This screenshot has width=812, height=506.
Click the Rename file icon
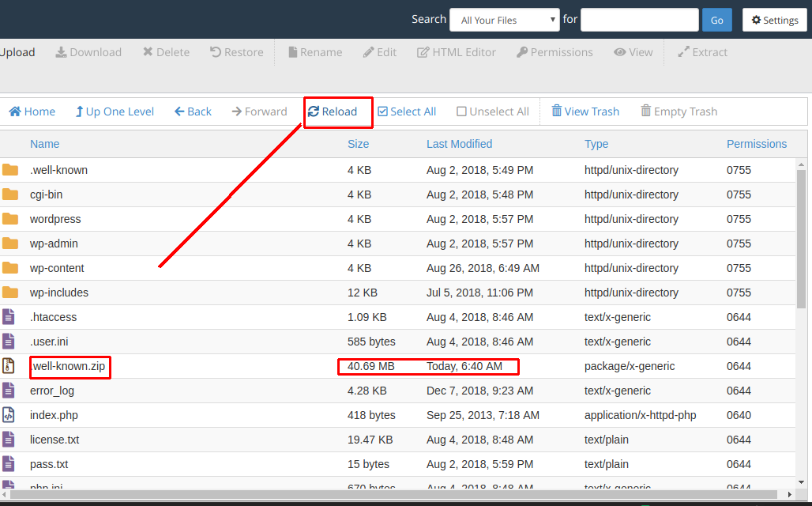coord(292,52)
